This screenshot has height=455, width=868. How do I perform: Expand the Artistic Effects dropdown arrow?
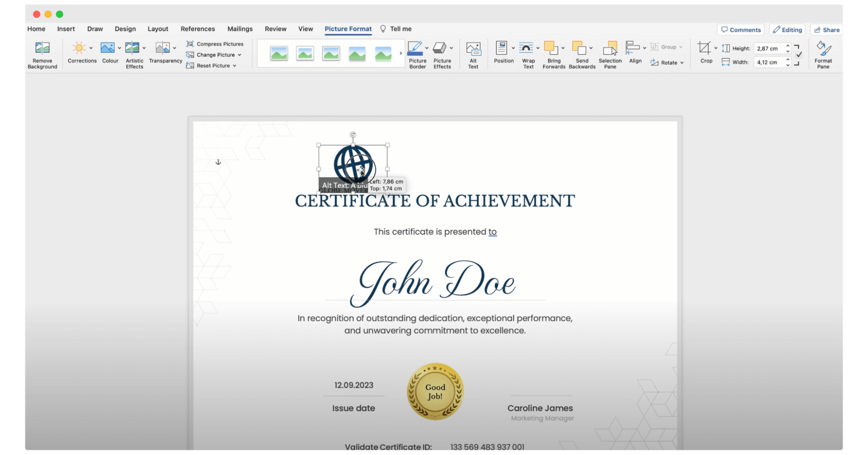(144, 48)
